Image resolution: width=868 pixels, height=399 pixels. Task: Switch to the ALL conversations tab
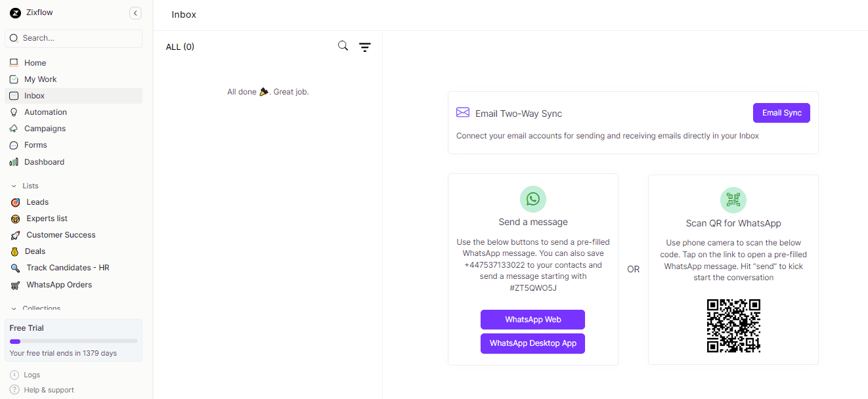pyautogui.click(x=180, y=46)
